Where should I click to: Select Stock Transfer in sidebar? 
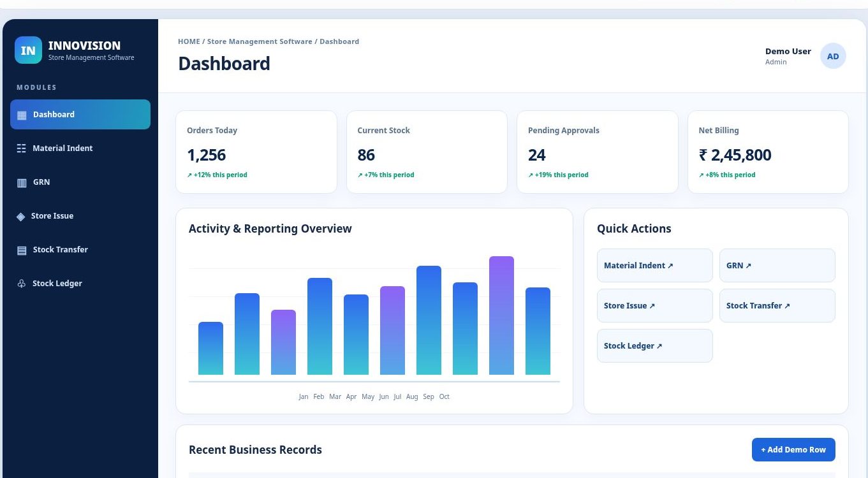point(80,249)
